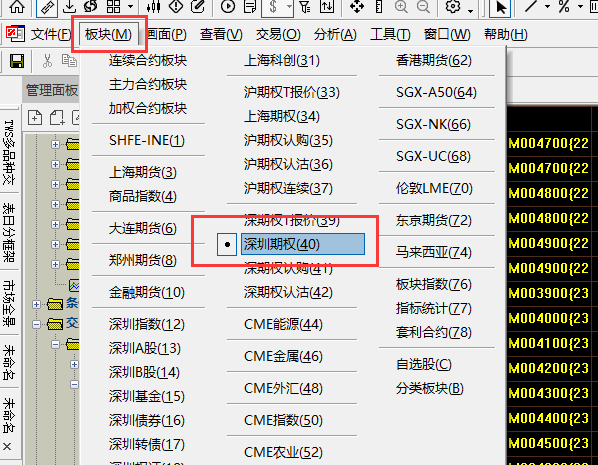This screenshot has width=598, height=465.
Task: Open the line tool dropdown arrow
Action: click(547, 6)
